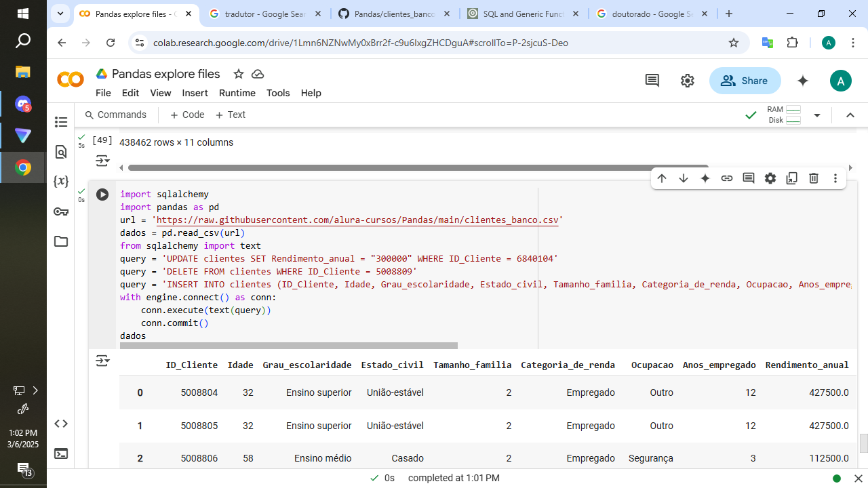The image size is (868, 488).
Task: Open Chrome tab search dropdown
Action: [60, 14]
